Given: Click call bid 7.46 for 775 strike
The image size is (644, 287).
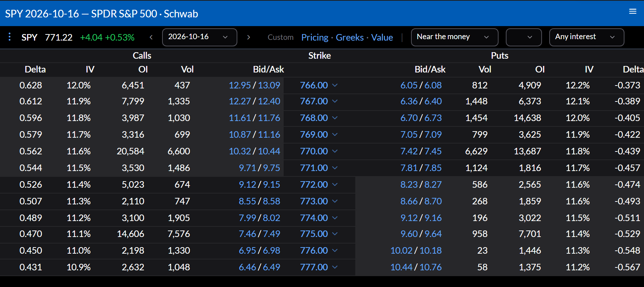Looking at the screenshot, I should 247,234.
